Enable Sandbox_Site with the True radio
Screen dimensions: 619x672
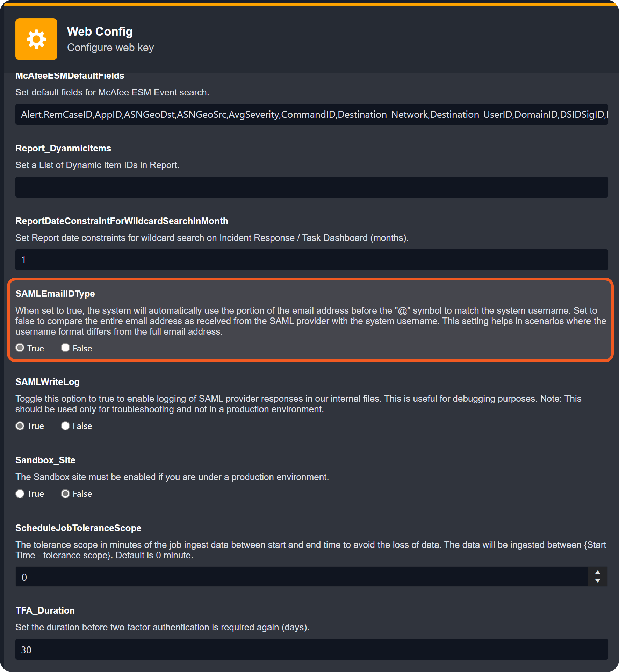(20, 494)
